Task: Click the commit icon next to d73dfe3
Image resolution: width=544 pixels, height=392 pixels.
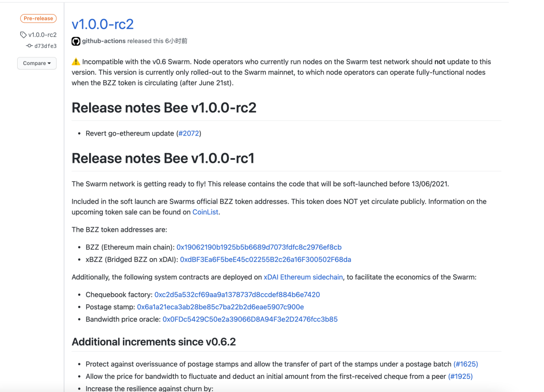Action: pyautogui.click(x=29, y=46)
